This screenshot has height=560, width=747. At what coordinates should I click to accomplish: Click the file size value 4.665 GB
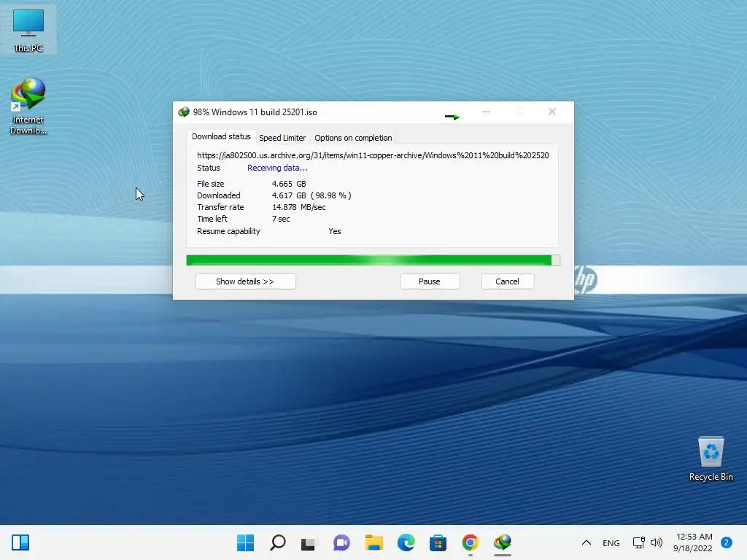[289, 184]
